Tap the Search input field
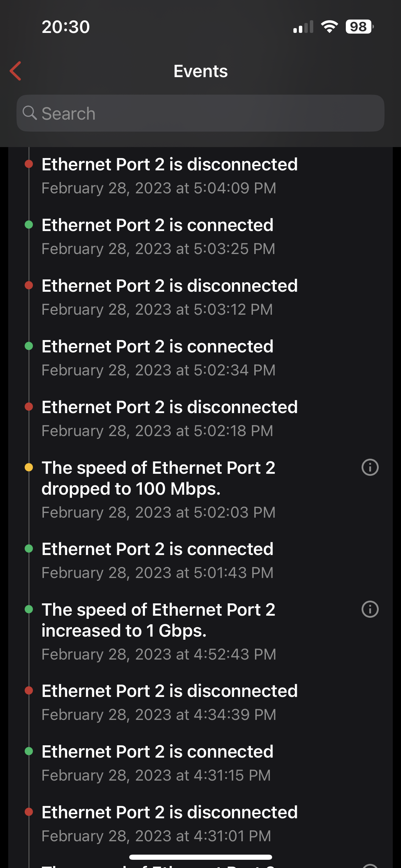 (206, 113)
